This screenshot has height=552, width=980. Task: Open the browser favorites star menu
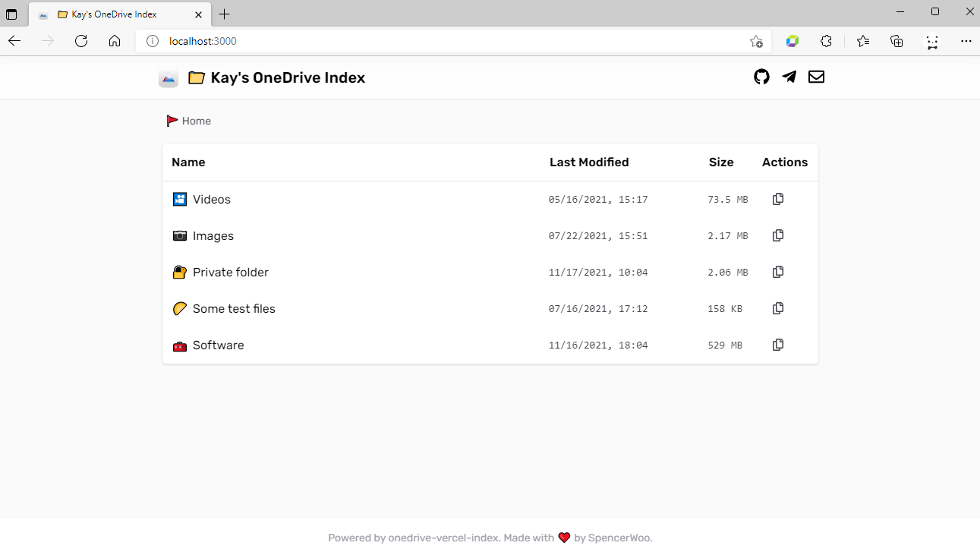862,41
